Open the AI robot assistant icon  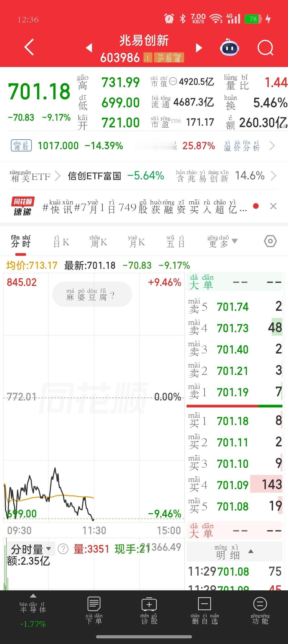[x=229, y=47]
